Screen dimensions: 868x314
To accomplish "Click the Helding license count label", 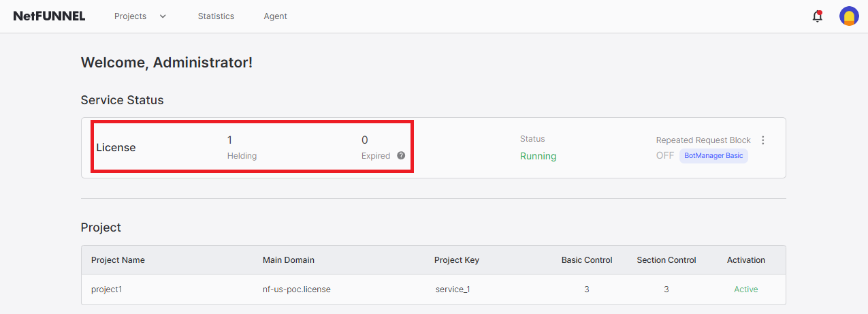I will pyautogui.click(x=242, y=156).
